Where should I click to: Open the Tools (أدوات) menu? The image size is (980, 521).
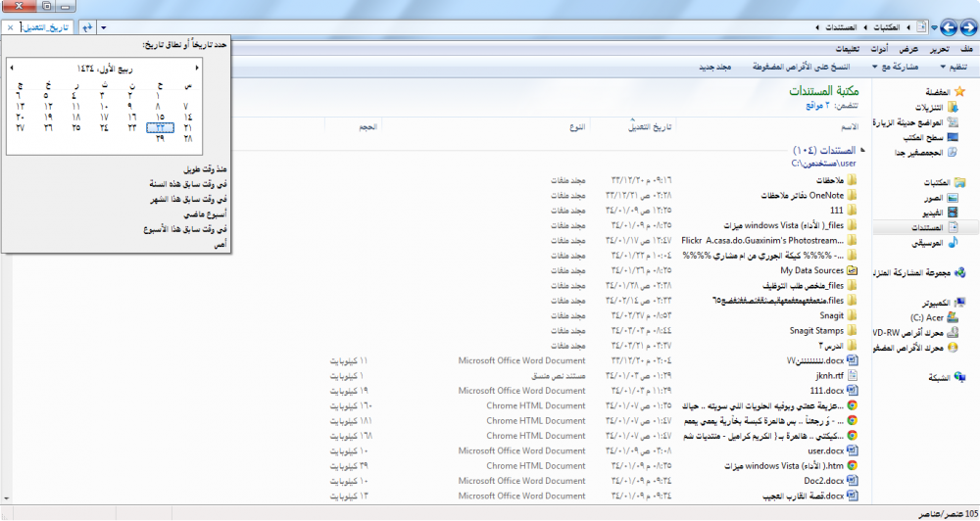(880, 49)
